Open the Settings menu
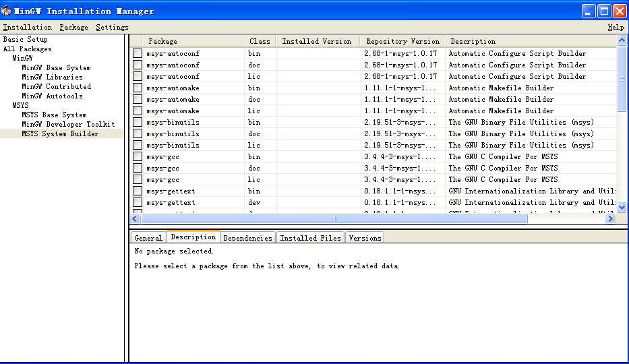This screenshot has width=629, height=364. [x=112, y=27]
